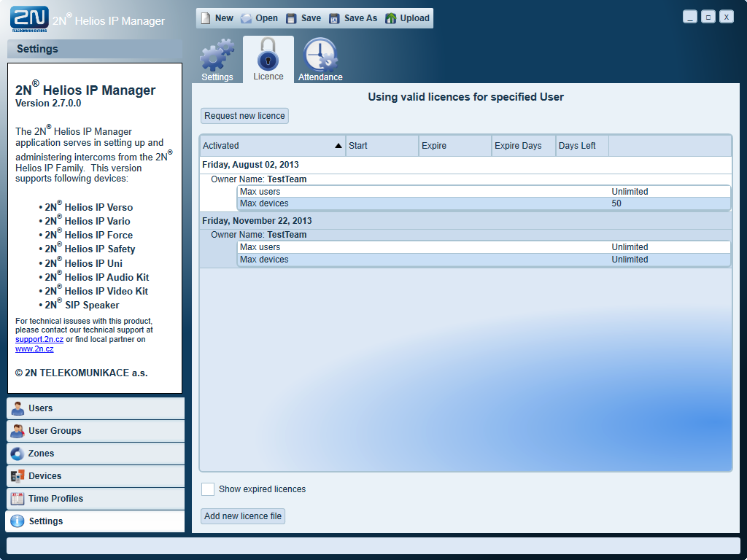747x560 pixels.
Task: Click Owner Name TestTeam under August licence
Action: (x=259, y=179)
